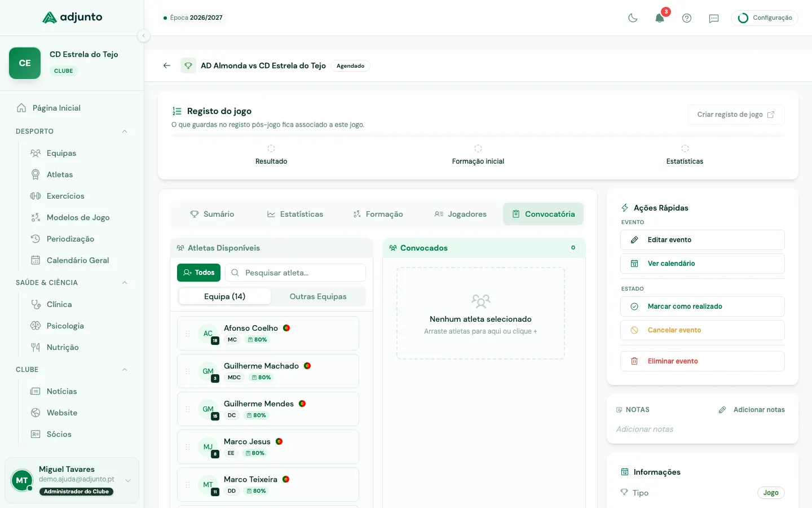Open Modelos de Jogo in sidebar
Screen dimensions: 812x508
[x=79, y=217]
